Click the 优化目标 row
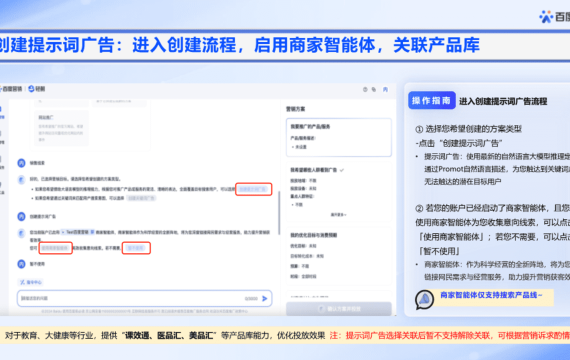Screen dimensions: 570x360 (x=303, y=246)
